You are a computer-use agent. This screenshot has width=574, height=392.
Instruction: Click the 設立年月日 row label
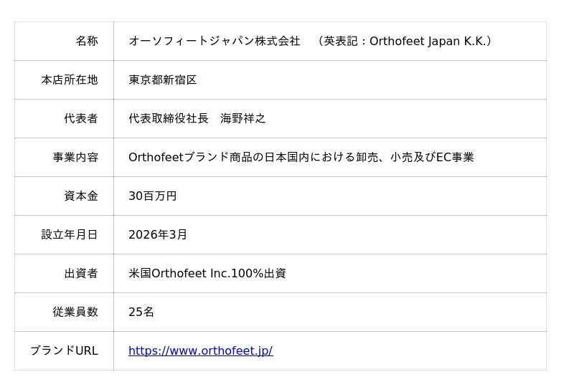(x=70, y=234)
